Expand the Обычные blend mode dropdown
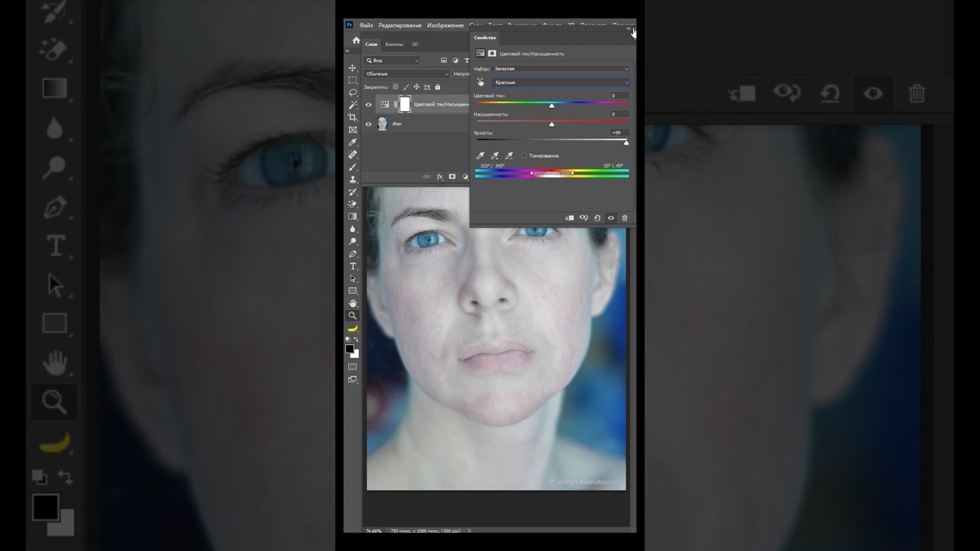 [407, 74]
